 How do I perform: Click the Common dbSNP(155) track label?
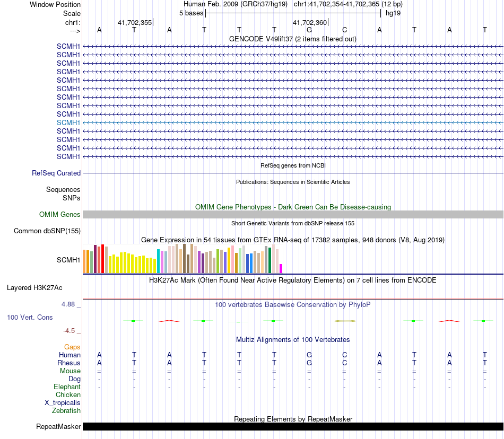click(x=47, y=231)
